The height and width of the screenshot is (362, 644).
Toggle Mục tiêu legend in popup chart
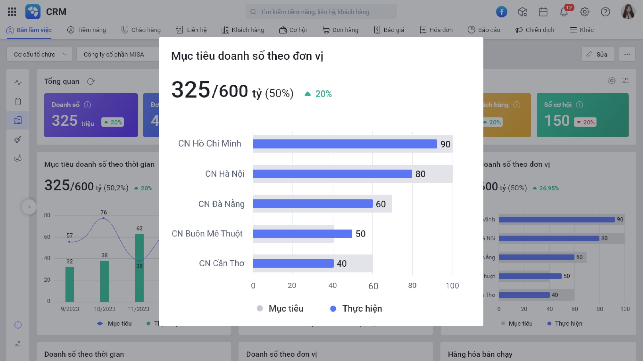click(280, 308)
